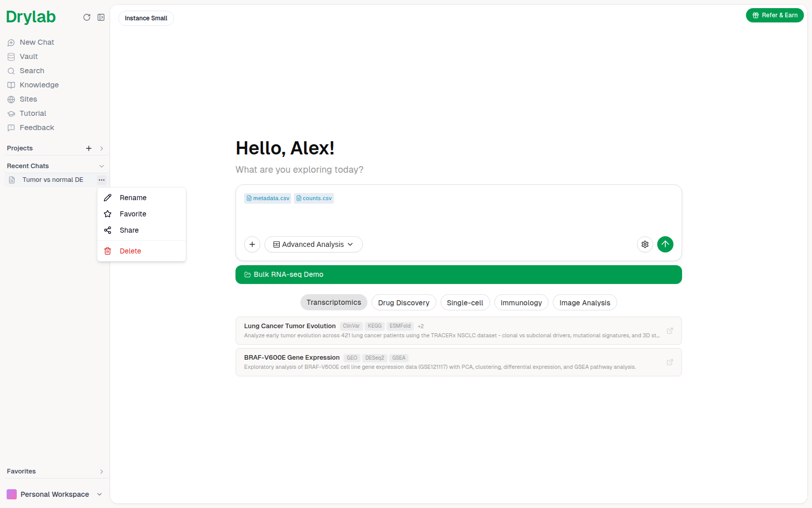Choose Delete in the context menu
The image size is (812, 508).
(x=142, y=251)
